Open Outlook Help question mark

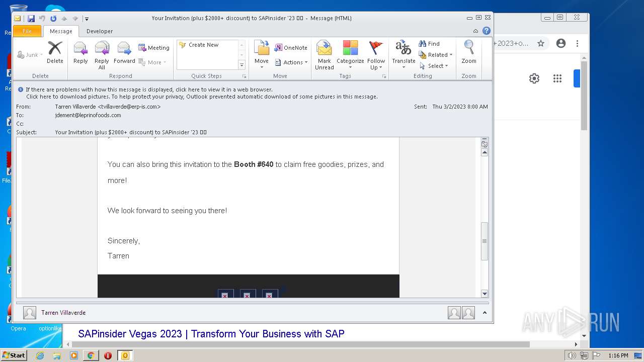[487, 31]
